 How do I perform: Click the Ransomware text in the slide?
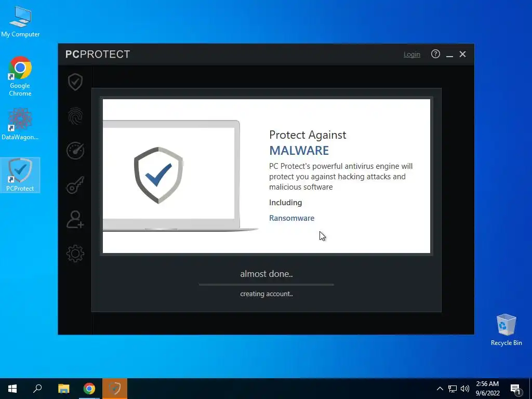click(x=291, y=218)
